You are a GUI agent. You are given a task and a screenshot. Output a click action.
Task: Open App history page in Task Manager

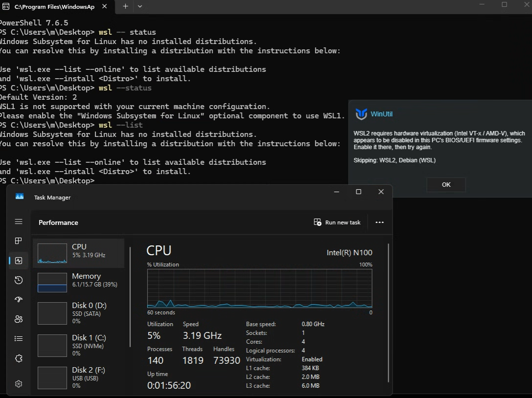(19, 280)
